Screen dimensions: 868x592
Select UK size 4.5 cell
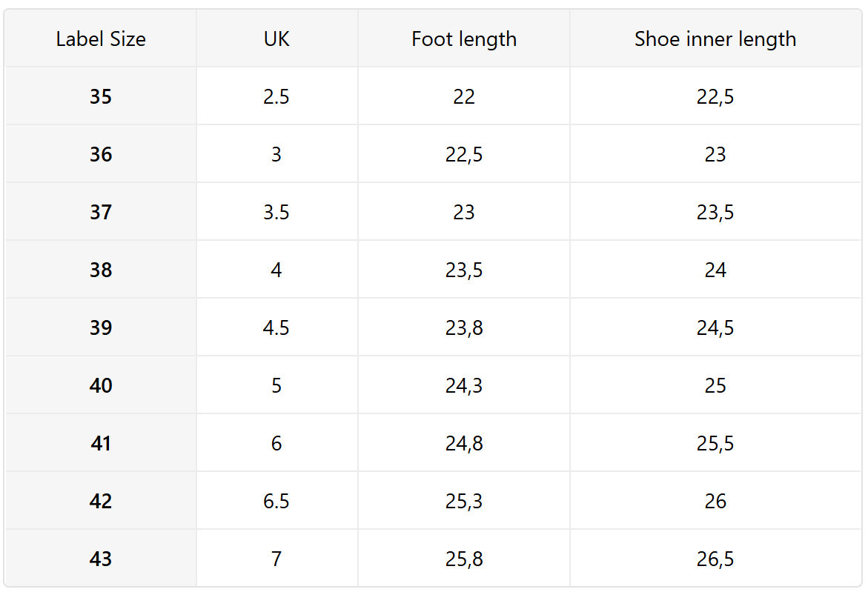point(276,327)
